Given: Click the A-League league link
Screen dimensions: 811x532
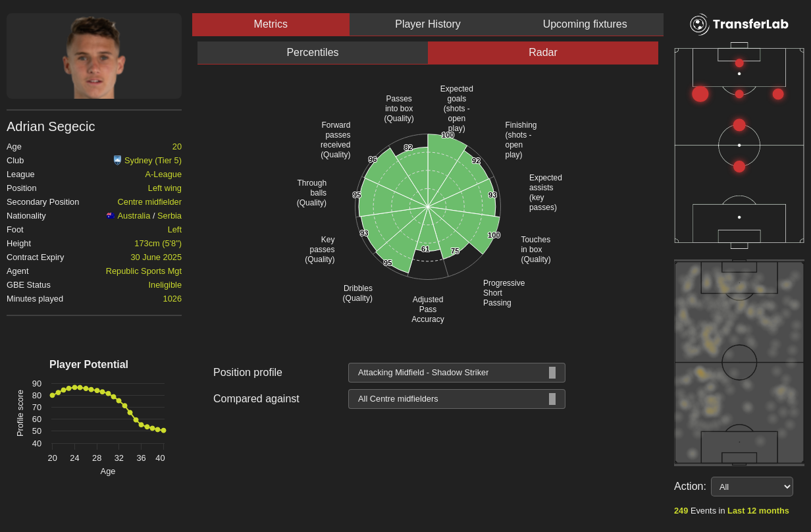Looking at the screenshot, I should 163,174.
